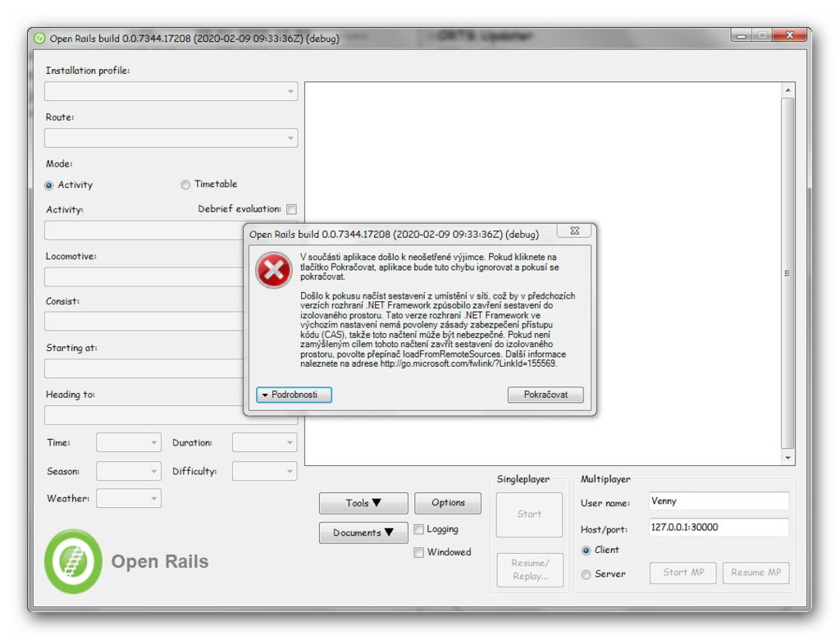
Task: Click the details panel scrollbar up arrow
Action: coord(787,90)
